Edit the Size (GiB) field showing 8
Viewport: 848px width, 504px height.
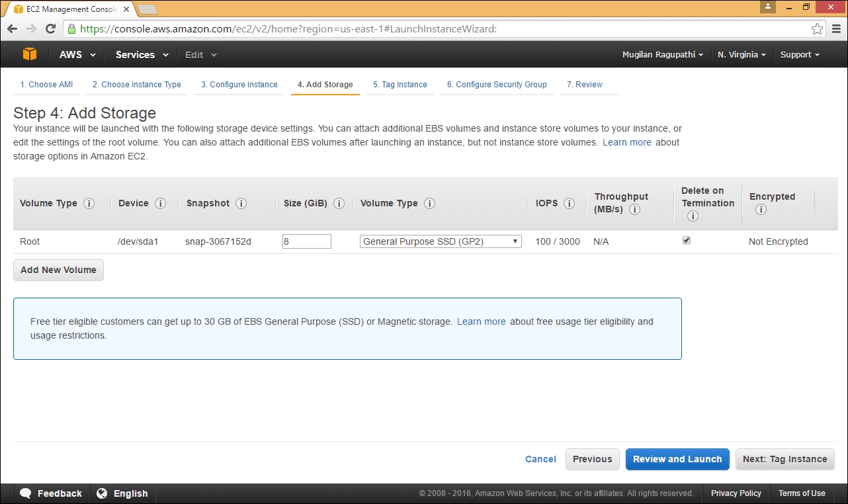pos(307,241)
